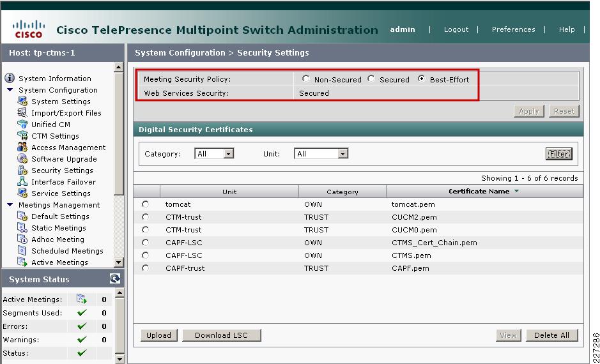600x364 pixels.
Task: Toggle sort arrow on Certificate Name
Action: pos(516,191)
